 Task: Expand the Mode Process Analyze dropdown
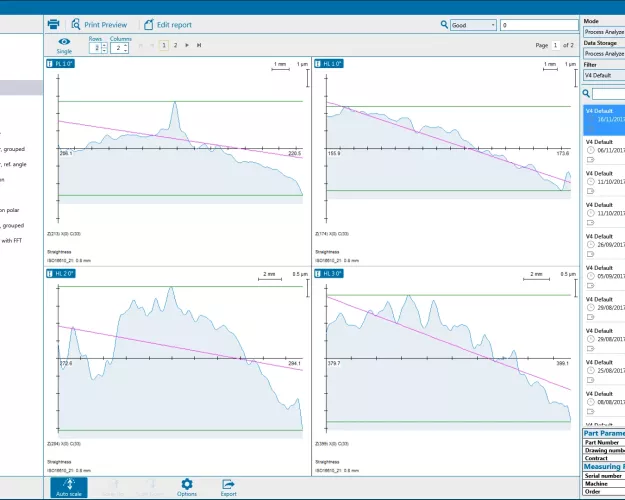[x=603, y=31]
